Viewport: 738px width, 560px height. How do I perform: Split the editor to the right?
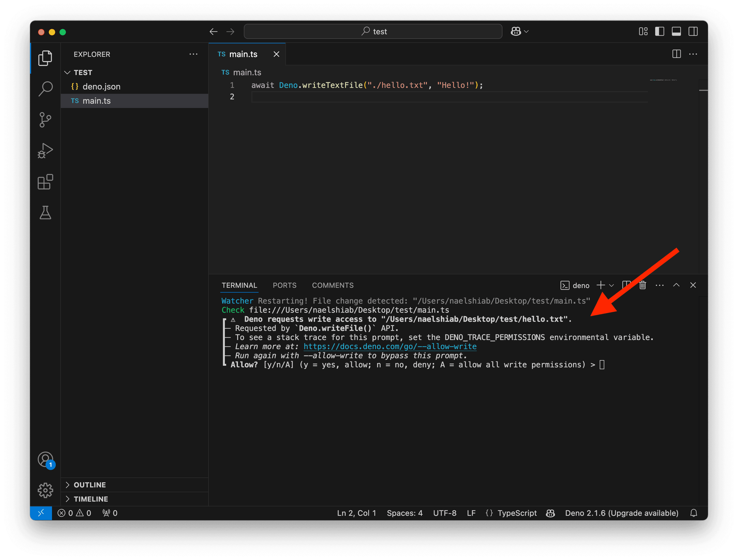(677, 54)
